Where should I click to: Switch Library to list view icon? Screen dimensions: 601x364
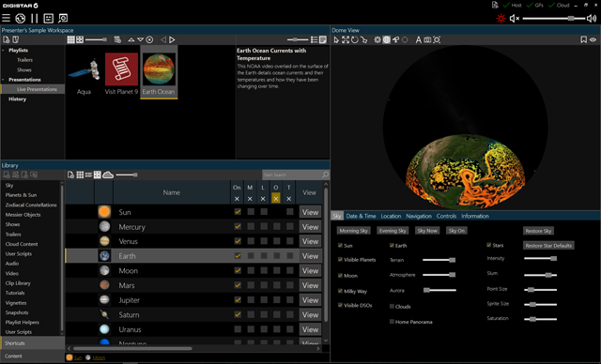coord(88,174)
